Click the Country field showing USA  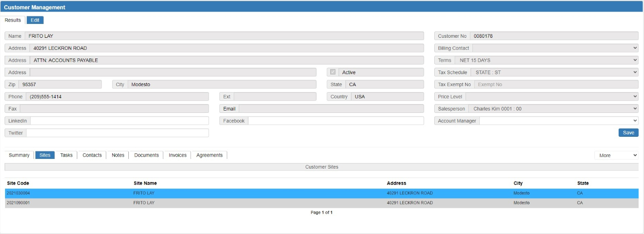pos(387,97)
